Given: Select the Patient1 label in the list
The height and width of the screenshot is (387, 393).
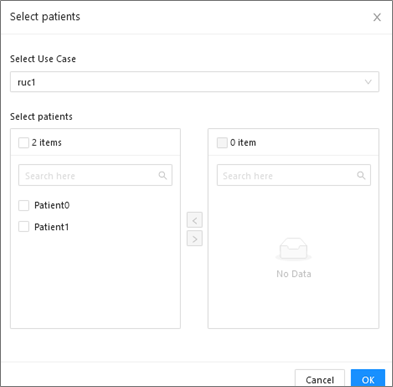Looking at the screenshot, I should [52, 227].
